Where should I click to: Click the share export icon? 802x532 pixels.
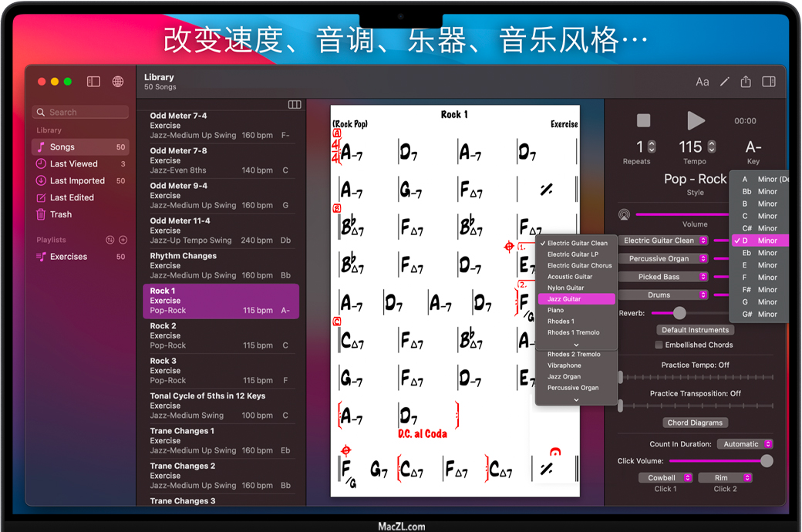pos(746,82)
